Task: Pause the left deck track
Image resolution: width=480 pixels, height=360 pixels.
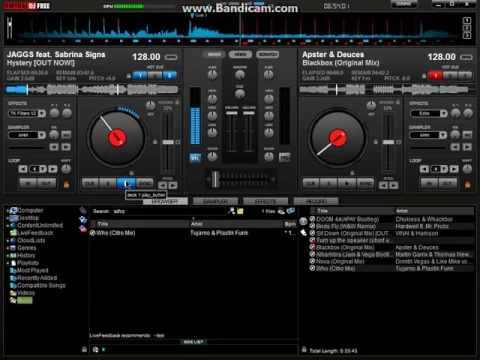Action: coord(108,184)
